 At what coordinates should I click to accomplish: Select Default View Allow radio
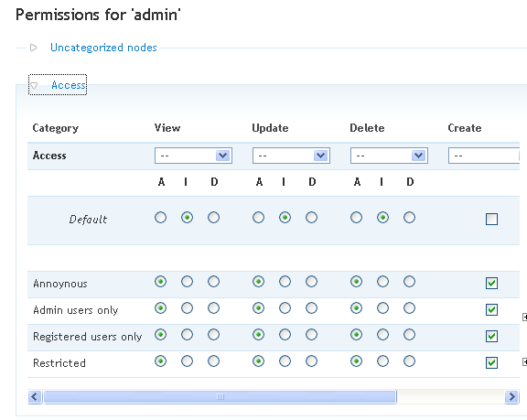click(161, 218)
